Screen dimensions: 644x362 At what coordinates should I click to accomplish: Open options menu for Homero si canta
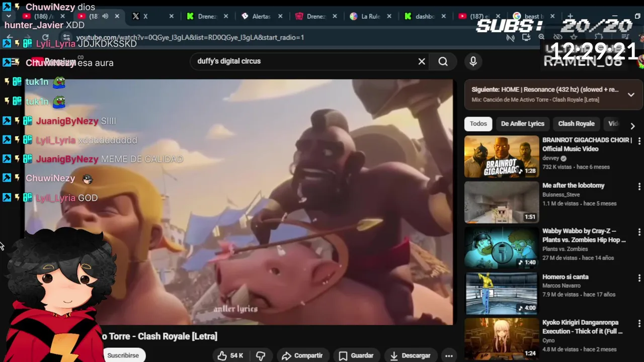[x=639, y=278]
